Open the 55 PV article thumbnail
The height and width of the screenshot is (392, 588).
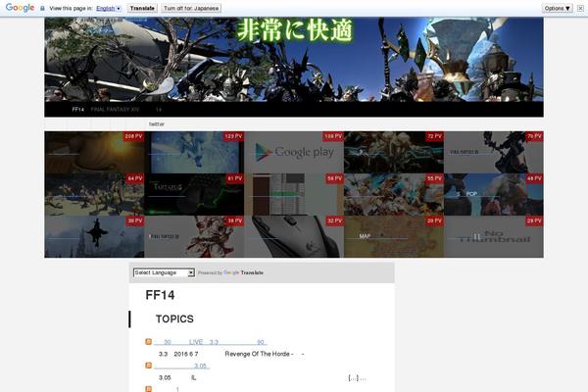pos(394,194)
